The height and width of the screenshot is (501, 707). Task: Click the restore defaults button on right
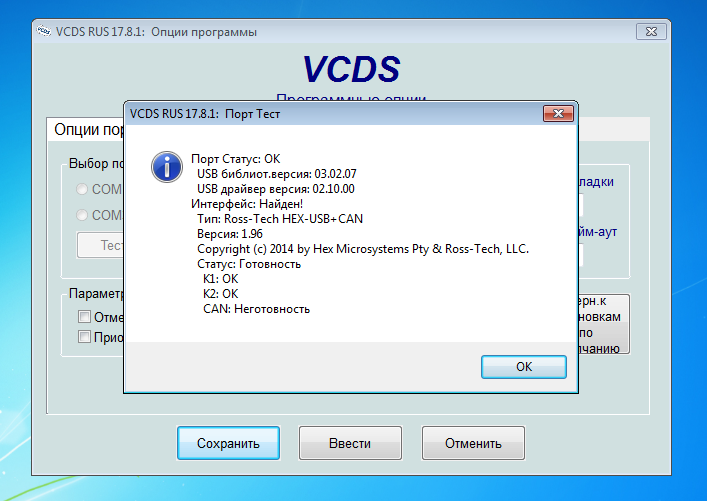tap(604, 324)
